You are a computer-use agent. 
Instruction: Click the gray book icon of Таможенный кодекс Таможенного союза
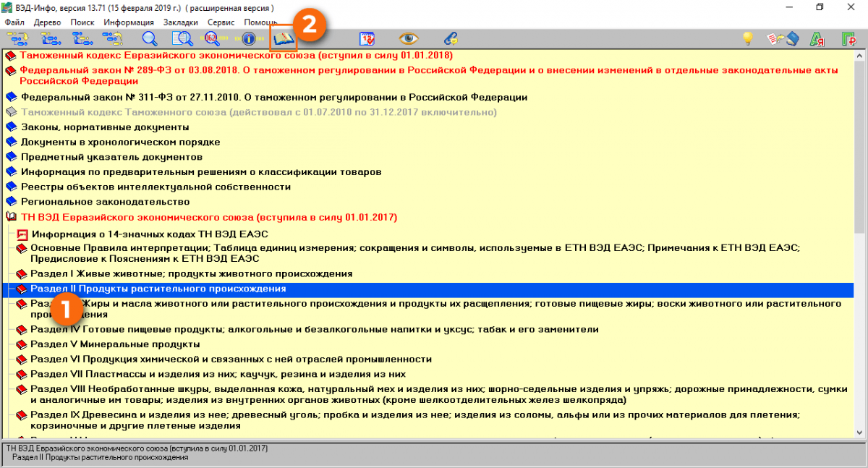coord(11,113)
